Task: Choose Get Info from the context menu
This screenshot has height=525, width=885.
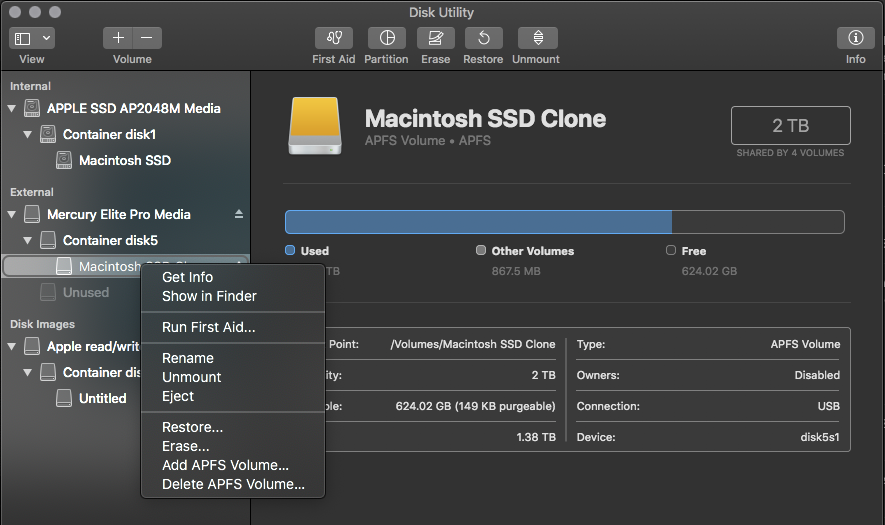Action: pyautogui.click(x=187, y=277)
